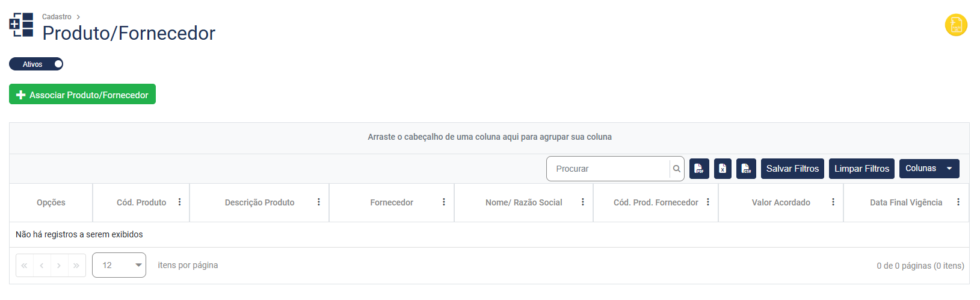
Task: Go to the next page
Action: click(59, 265)
